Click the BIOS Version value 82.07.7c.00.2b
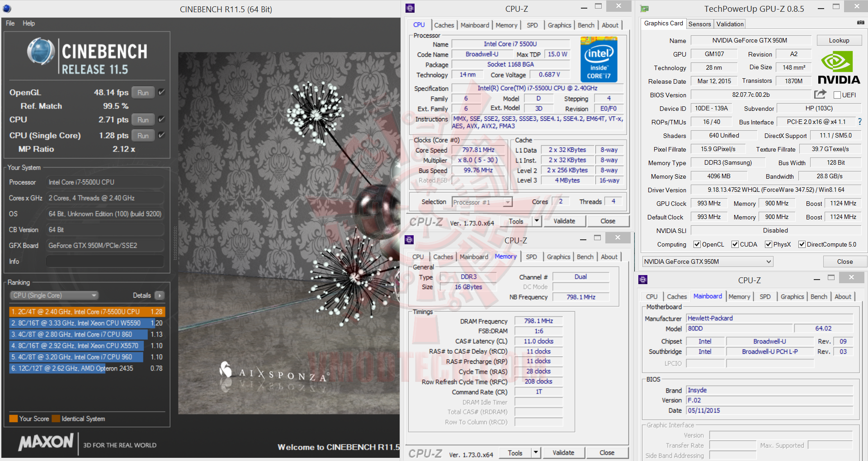The image size is (868, 461). 750,95
